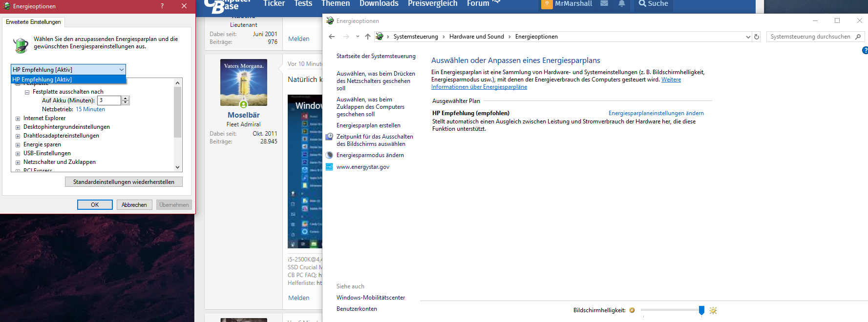Click the Suche magnifier on ComputerBase
Screen dimensions: 868x322
[642, 3]
